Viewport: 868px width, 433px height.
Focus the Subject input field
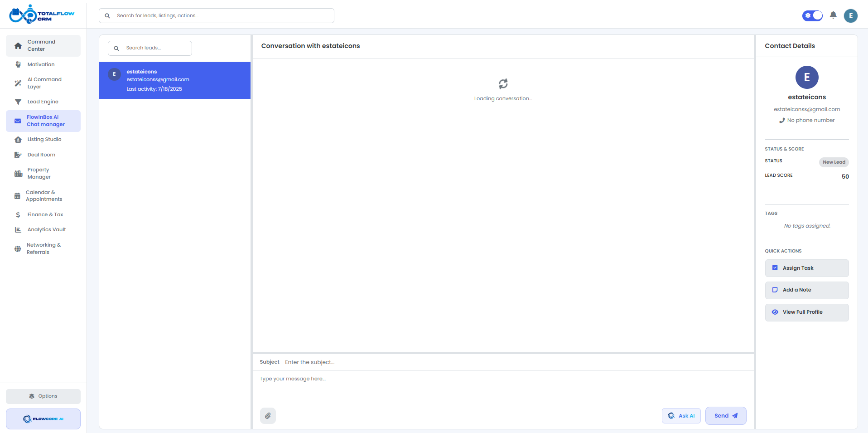[516, 362]
